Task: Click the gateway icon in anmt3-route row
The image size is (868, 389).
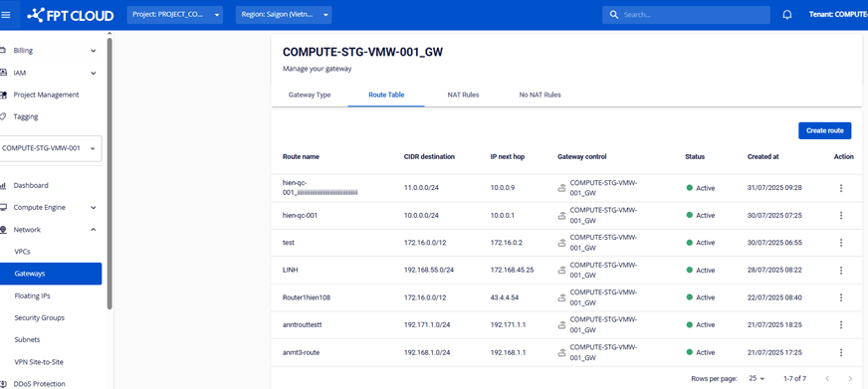Action: point(561,352)
